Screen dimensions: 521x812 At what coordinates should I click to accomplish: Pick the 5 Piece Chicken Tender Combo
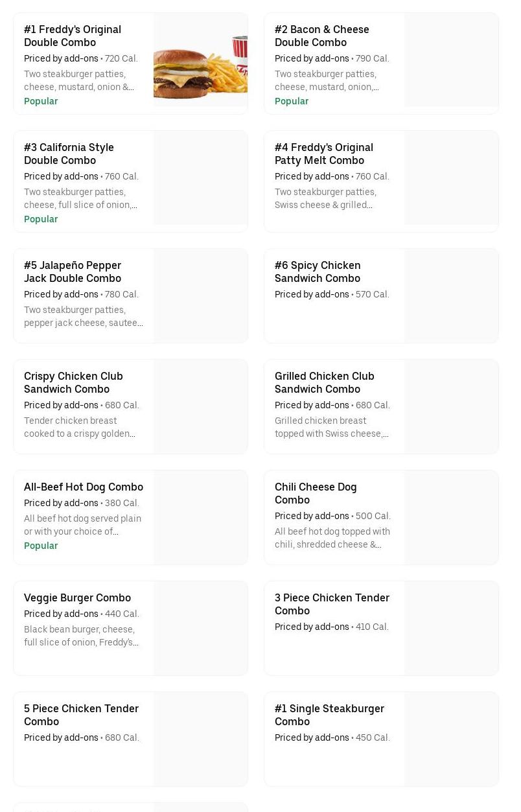pyautogui.click(x=81, y=715)
